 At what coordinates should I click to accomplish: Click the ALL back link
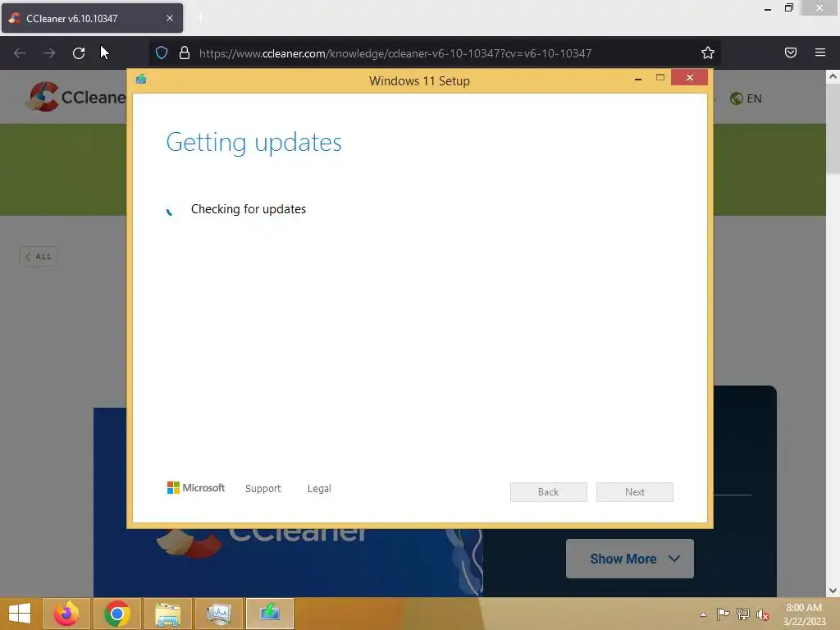tap(38, 257)
